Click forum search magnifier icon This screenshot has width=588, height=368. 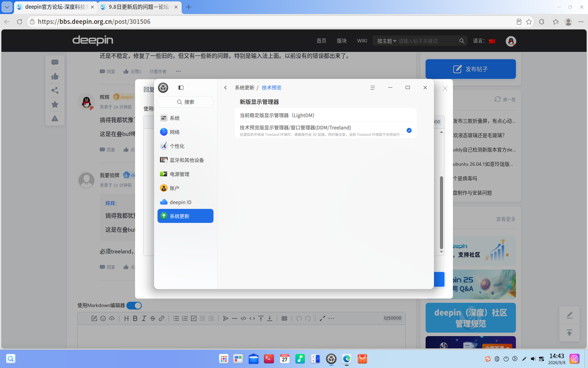pos(462,41)
